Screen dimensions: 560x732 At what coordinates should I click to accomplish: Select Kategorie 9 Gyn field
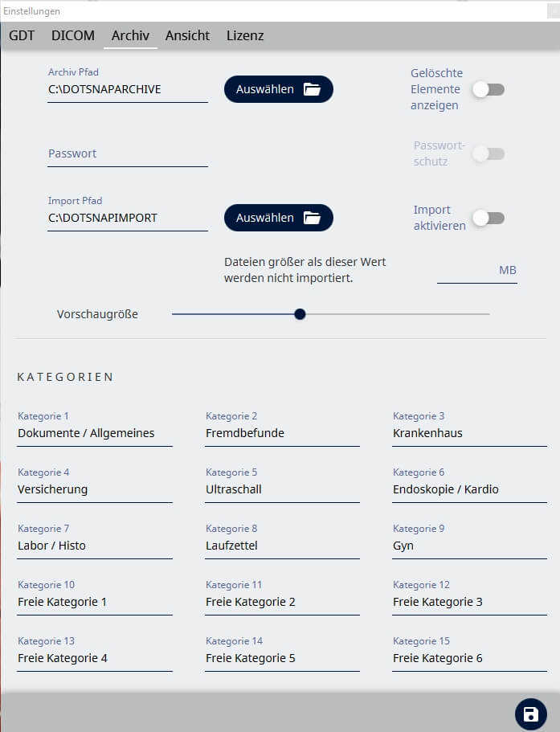[x=469, y=546]
